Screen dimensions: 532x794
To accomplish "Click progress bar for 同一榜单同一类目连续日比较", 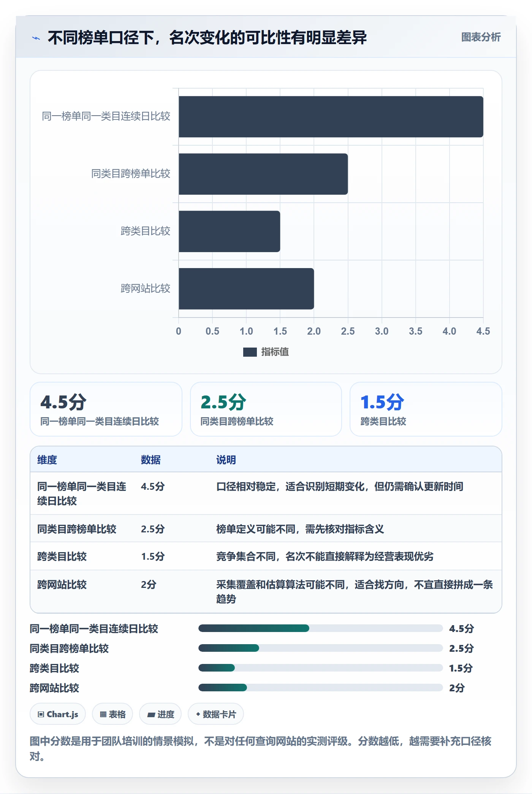I will tap(321, 628).
